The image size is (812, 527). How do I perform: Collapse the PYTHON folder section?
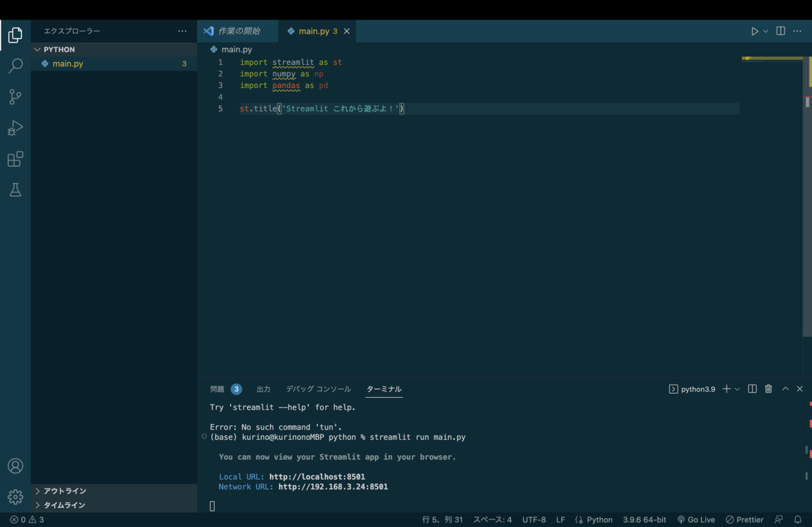coord(114,49)
